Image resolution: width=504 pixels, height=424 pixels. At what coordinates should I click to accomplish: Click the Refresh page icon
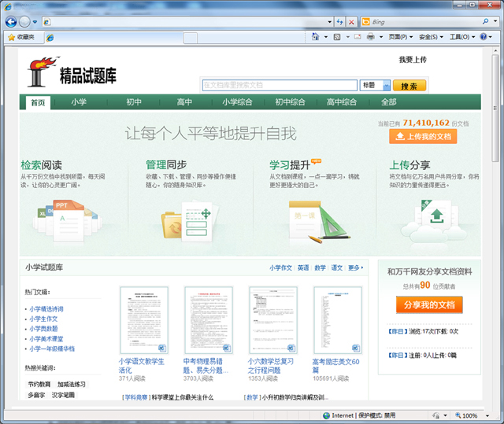(340, 22)
